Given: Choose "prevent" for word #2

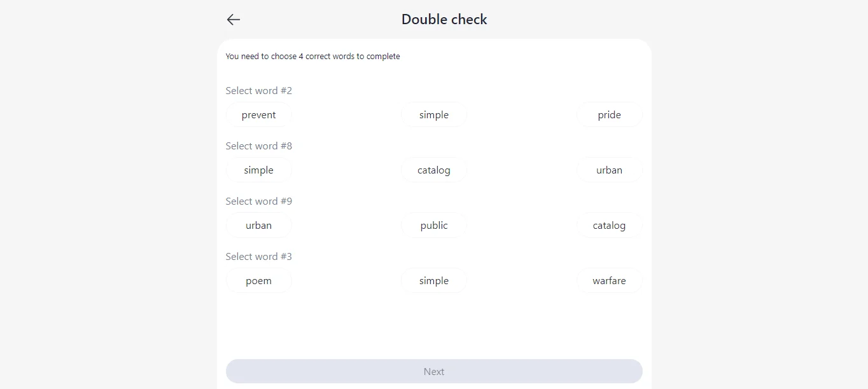Looking at the screenshot, I should tap(258, 115).
